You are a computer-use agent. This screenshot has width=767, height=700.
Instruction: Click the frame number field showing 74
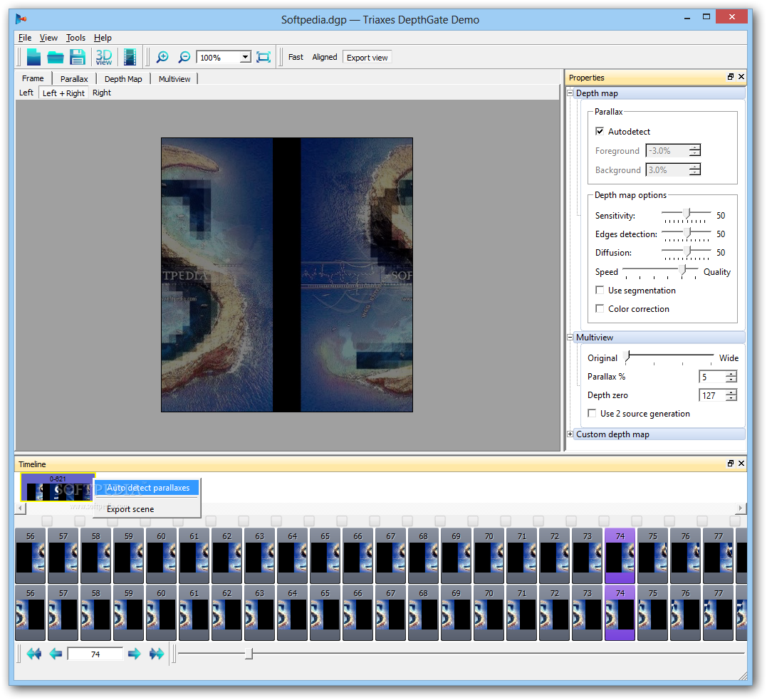point(95,654)
